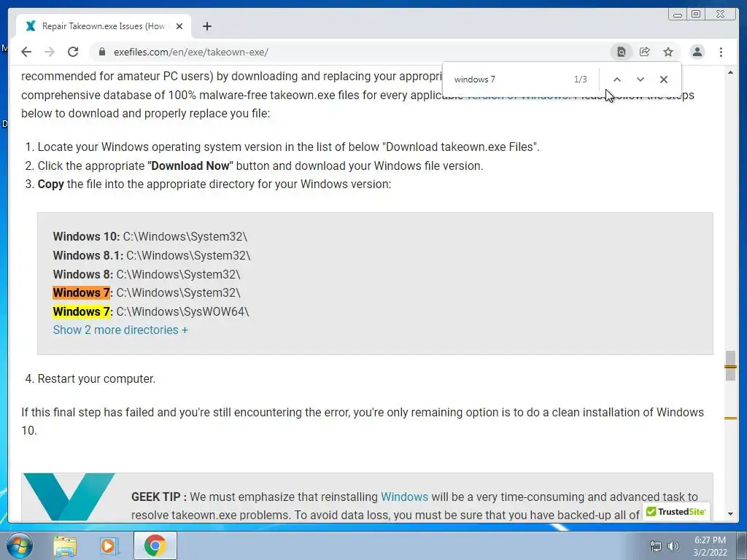Viewport: 747px width, 560px height.
Task: Close the find bar
Action: click(x=664, y=79)
